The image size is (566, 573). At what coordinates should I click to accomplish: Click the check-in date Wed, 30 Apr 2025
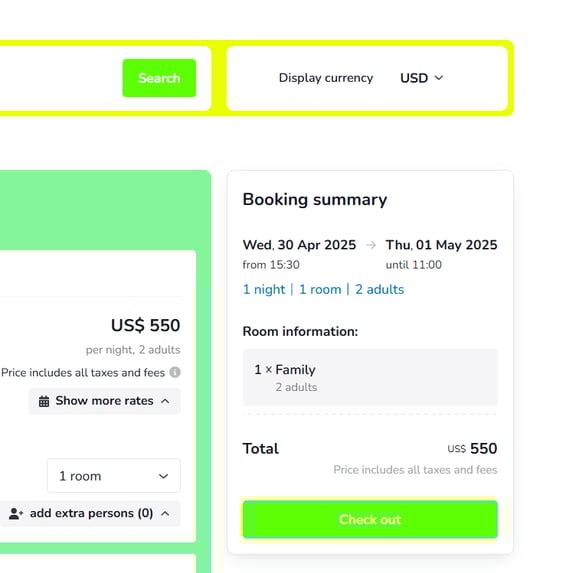point(299,245)
